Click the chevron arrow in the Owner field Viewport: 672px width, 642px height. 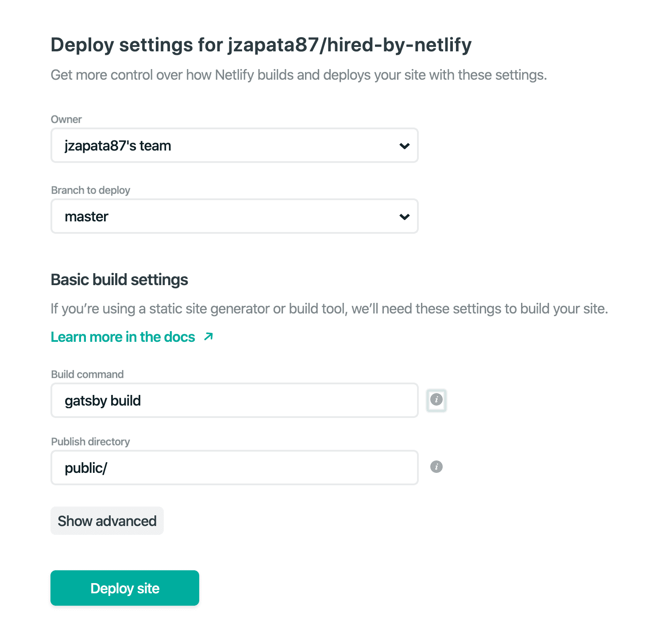pyautogui.click(x=404, y=146)
